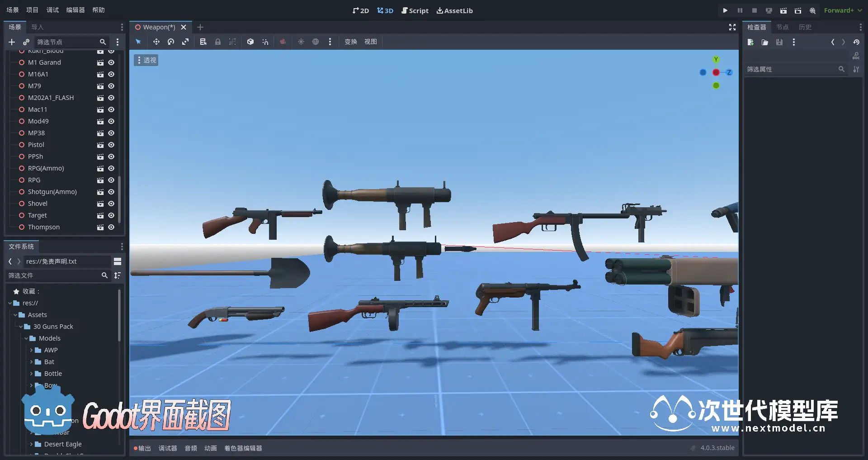868x460 pixels.
Task: Open the Forward+ renderer dropdown
Action: click(x=843, y=10)
